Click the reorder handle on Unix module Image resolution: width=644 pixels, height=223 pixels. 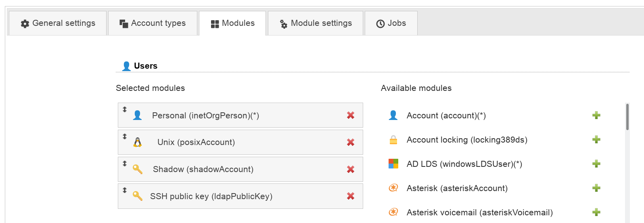tap(125, 137)
